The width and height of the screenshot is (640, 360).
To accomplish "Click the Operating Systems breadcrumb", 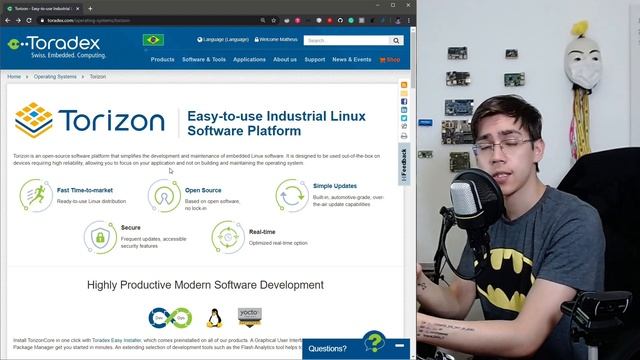I will click(x=55, y=76).
